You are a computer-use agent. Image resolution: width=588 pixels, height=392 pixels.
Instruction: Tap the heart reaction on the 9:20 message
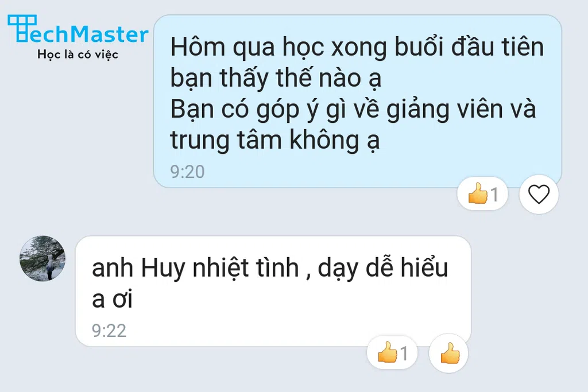pyautogui.click(x=539, y=194)
